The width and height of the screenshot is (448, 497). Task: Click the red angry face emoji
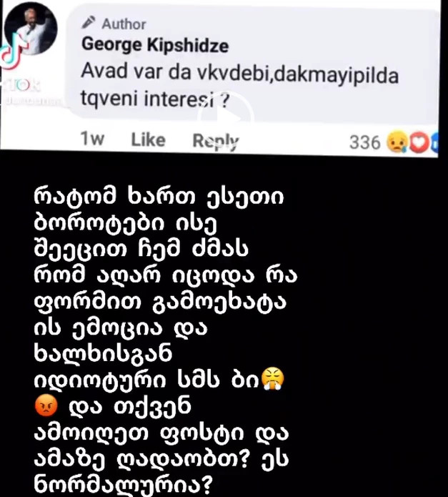click(46, 405)
